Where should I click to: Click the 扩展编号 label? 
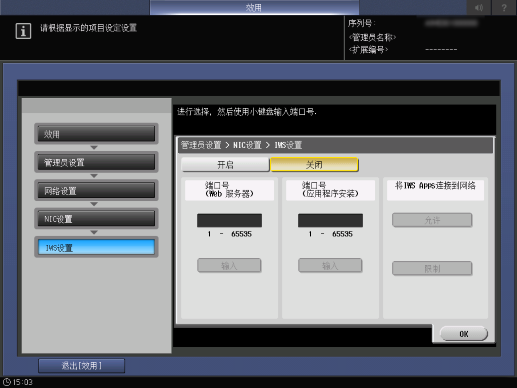(x=368, y=50)
